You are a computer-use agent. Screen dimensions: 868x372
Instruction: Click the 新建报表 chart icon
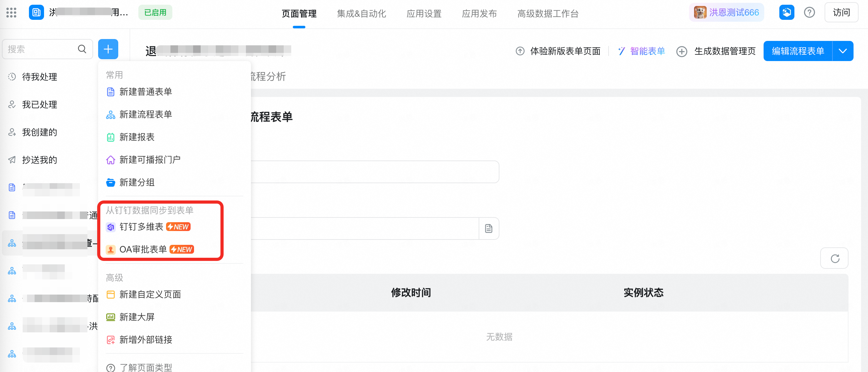click(x=110, y=137)
